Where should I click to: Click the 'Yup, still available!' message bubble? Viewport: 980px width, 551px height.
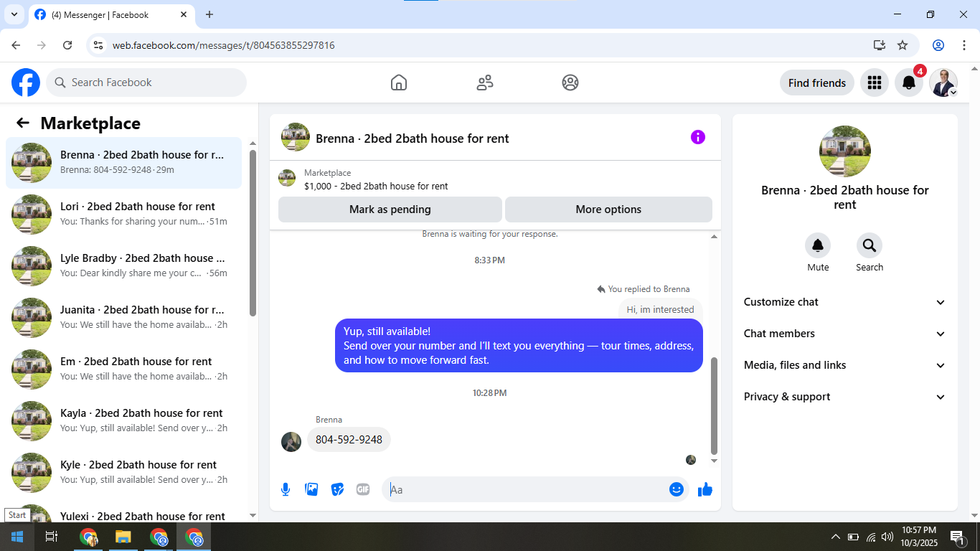(519, 346)
